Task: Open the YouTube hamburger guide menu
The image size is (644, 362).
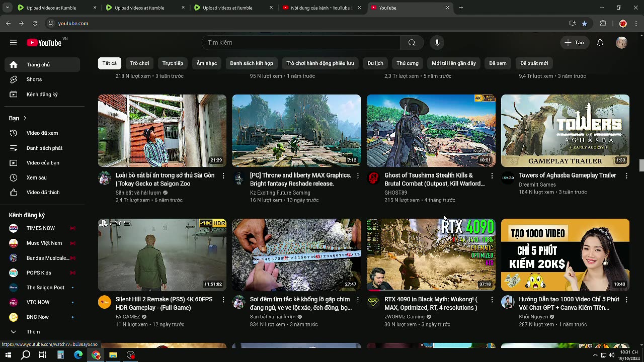Action: point(14,43)
